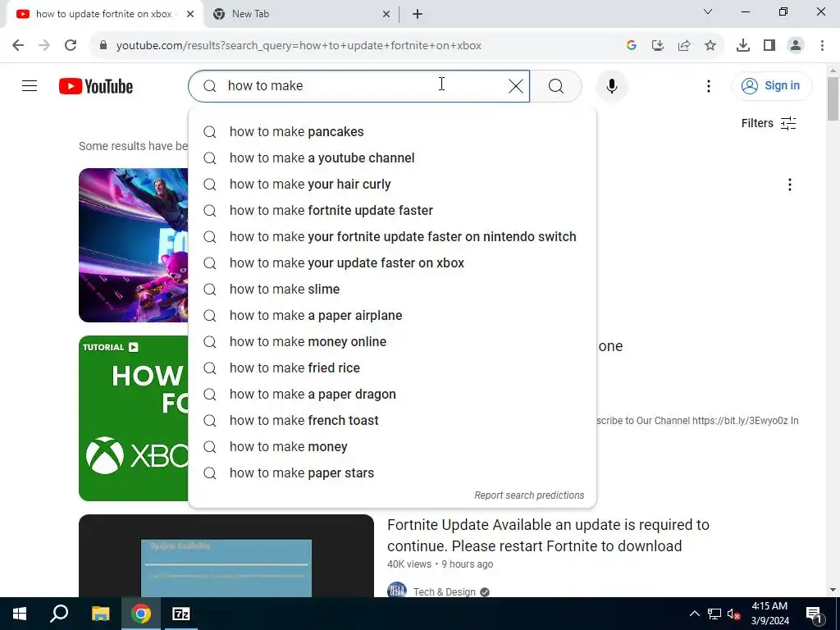Screen dimensions: 840x630
Task: Click the page vertical scrollbar thumb
Action: coord(833,98)
